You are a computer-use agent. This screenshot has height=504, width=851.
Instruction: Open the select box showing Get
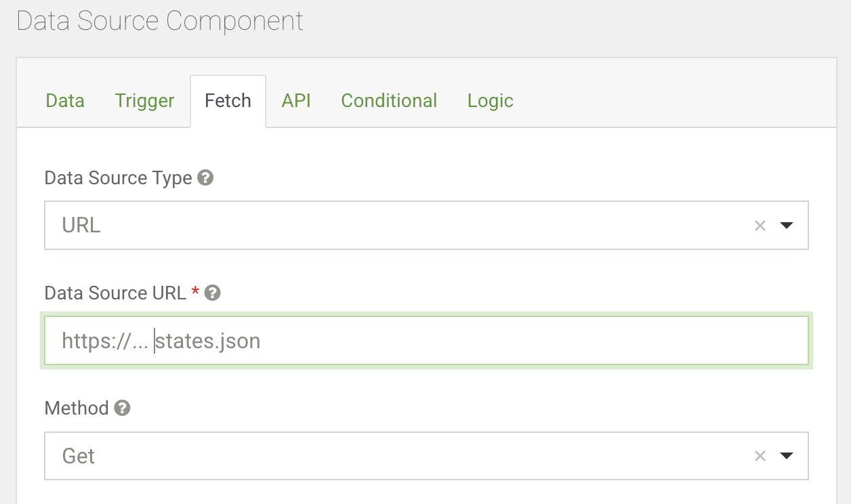tap(393, 456)
